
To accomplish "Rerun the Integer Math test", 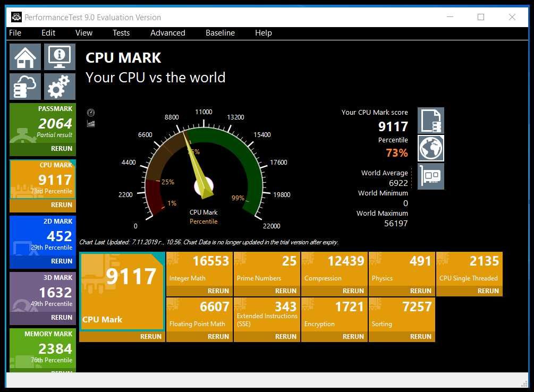I will coord(218,291).
